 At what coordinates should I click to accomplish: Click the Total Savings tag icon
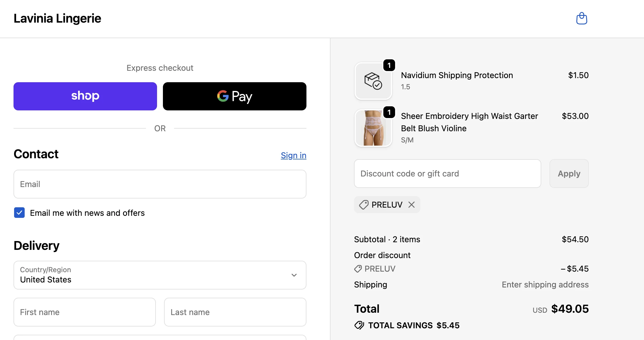[359, 325]
